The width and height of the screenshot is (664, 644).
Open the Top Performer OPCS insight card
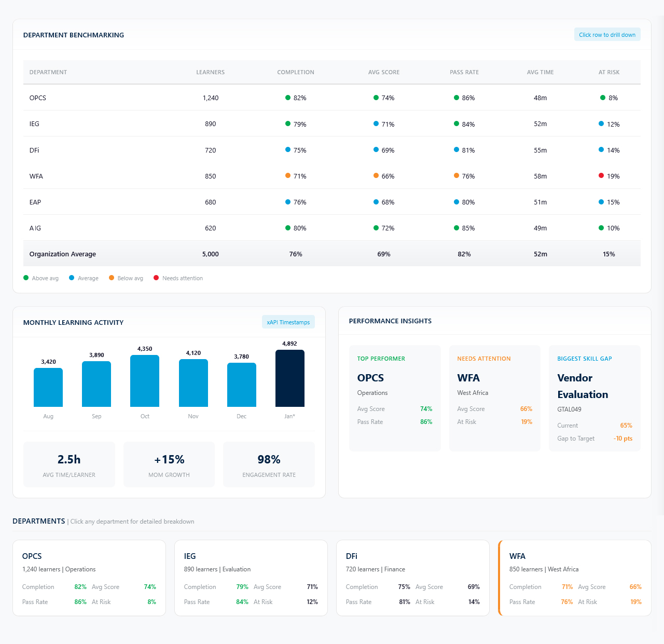pos(395,398)
